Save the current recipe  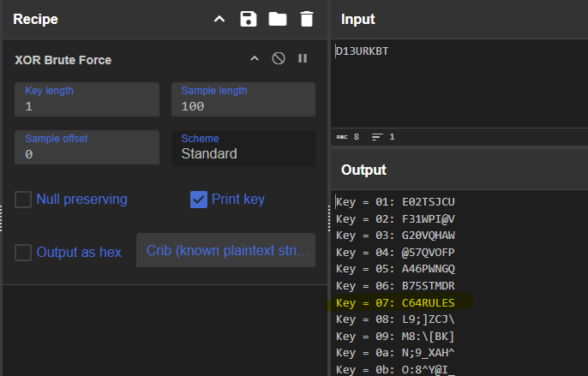[x=249, y=19]
